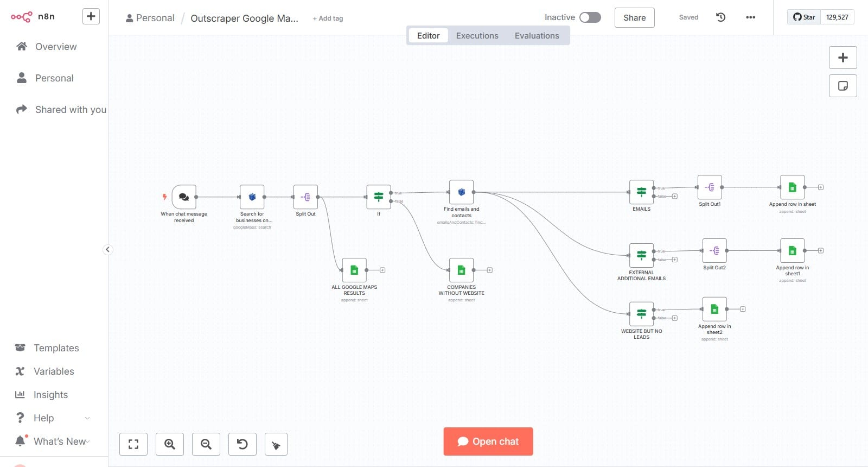
Task: Open the add node panel with the canvas plus button
Action: (843, 58)
